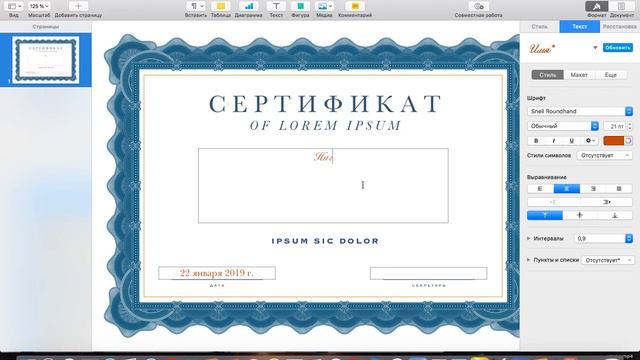Open the Snell Roundhand font dropdown
The width and height of the screenshot is (640, 360).
580,111
